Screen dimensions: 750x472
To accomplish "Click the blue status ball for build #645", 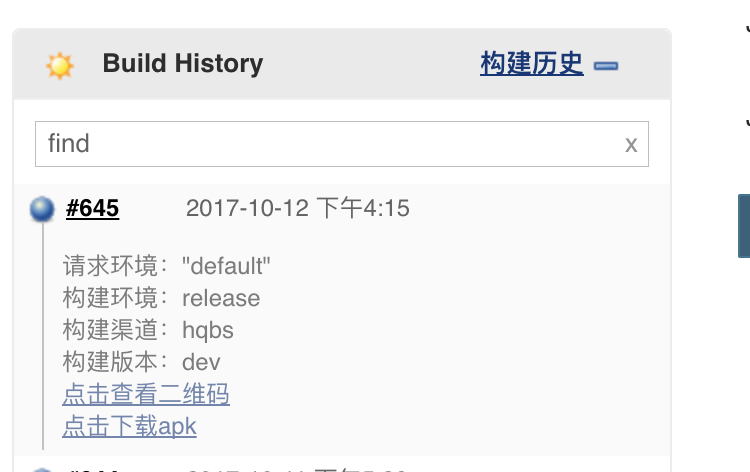I will pyautogui.click(x=42, y=209).
